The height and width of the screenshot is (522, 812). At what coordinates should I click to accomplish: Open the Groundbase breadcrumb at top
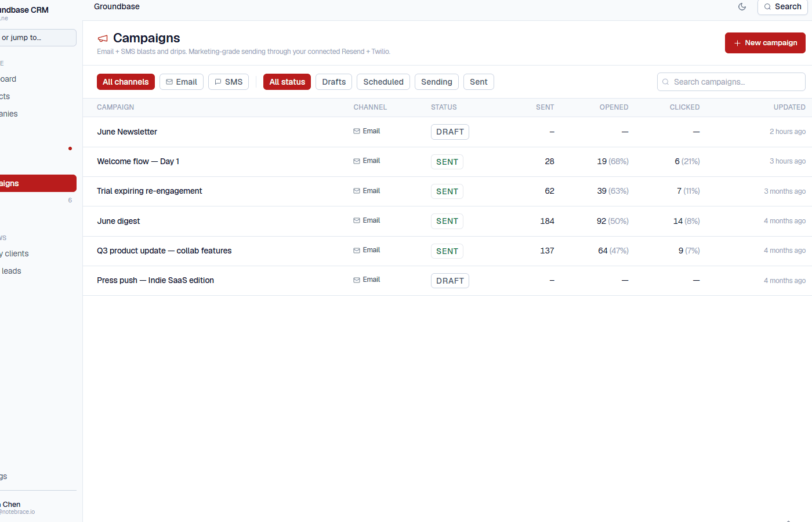[x=117, y=6]
